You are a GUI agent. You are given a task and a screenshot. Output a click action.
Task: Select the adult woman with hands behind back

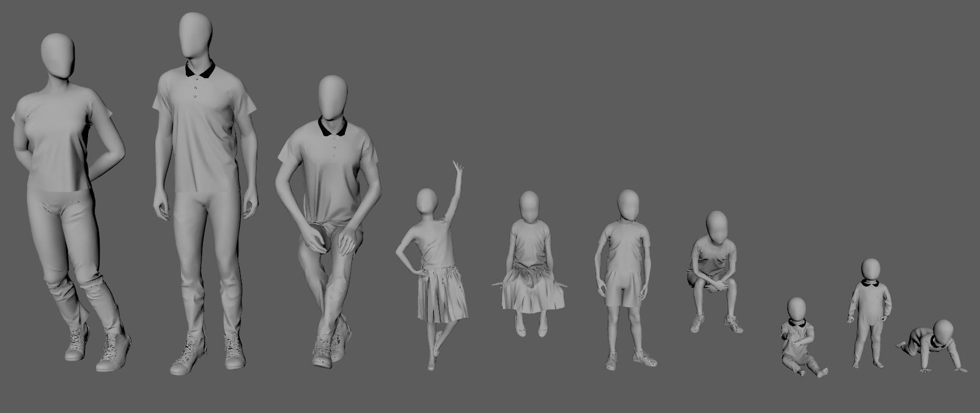pyautogui.click(x=67, y=202)
